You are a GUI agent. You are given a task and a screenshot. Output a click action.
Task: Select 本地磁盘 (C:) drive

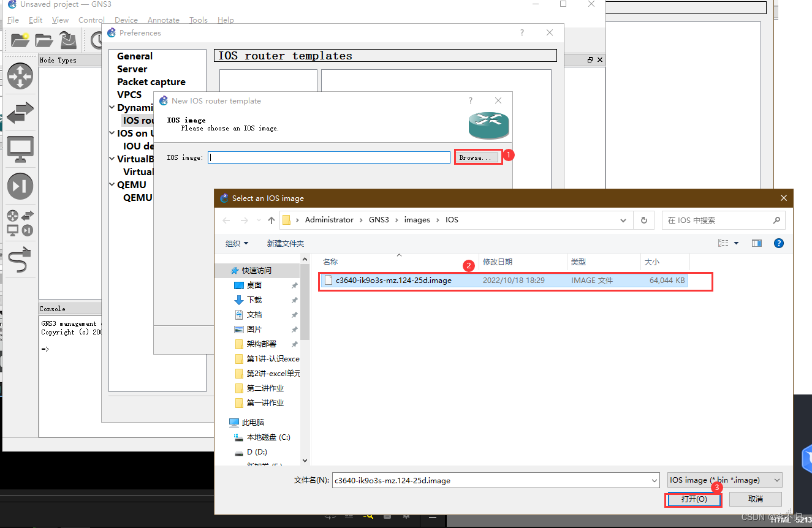(262, 437)
